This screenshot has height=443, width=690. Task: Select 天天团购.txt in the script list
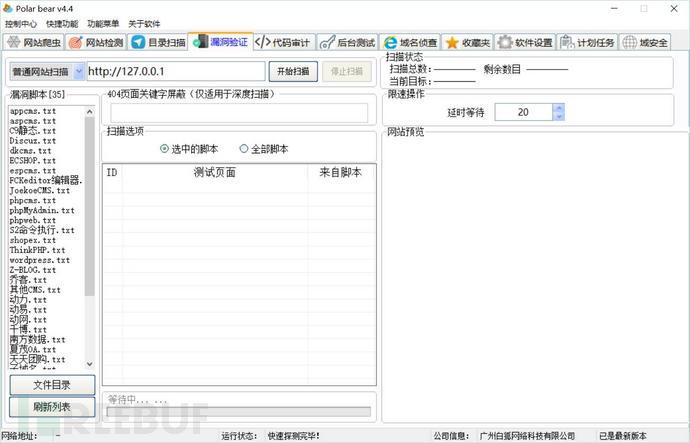click(x=37, y=359)
